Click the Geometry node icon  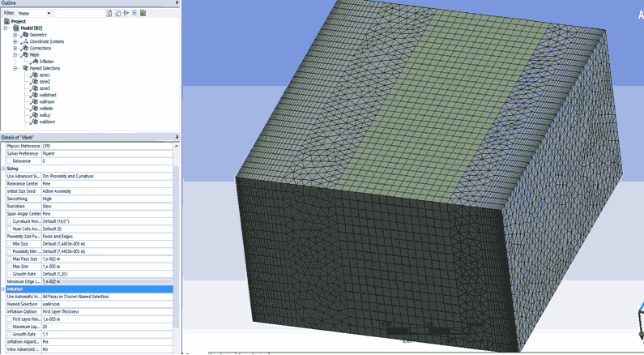coord(25,35)
